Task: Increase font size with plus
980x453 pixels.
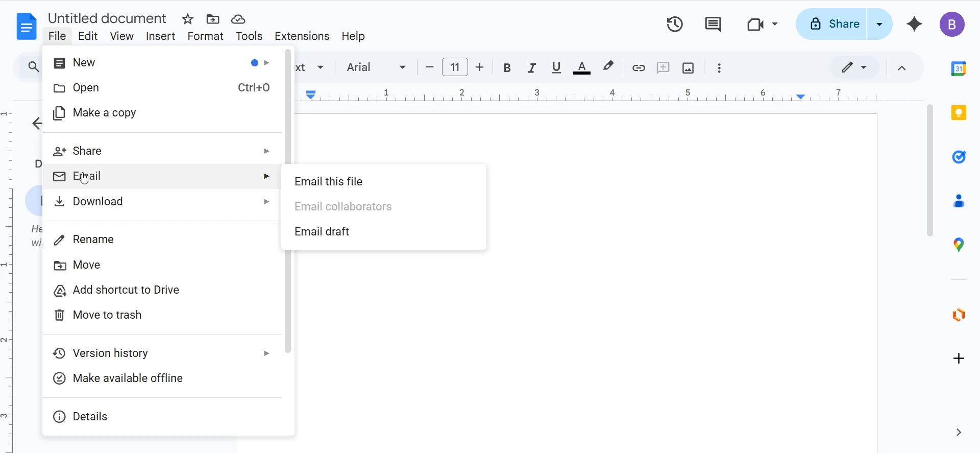Action: 479,67
